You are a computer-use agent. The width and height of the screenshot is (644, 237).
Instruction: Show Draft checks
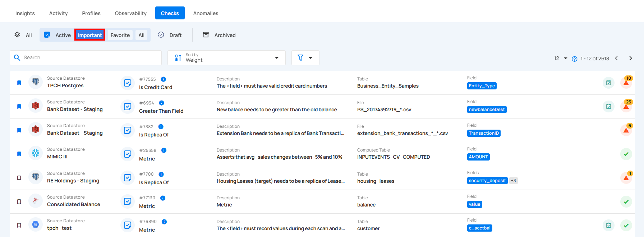click(170, 35)
